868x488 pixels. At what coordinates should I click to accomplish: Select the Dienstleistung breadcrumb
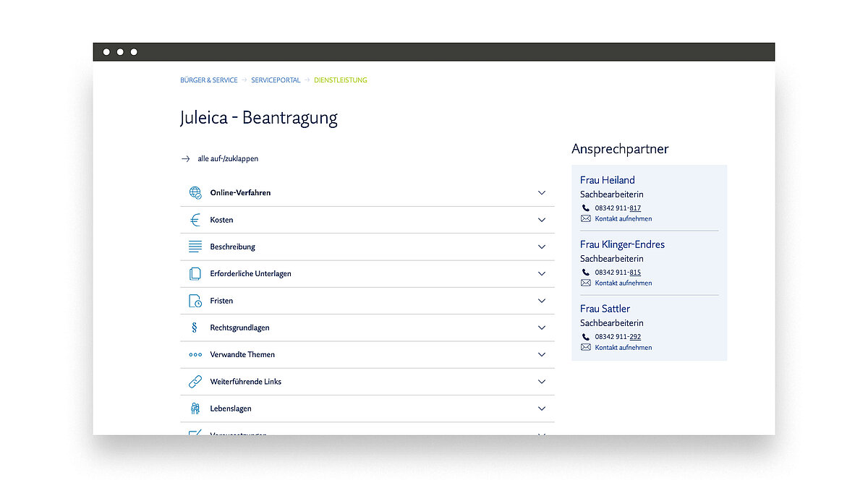[x=341, y=80]
